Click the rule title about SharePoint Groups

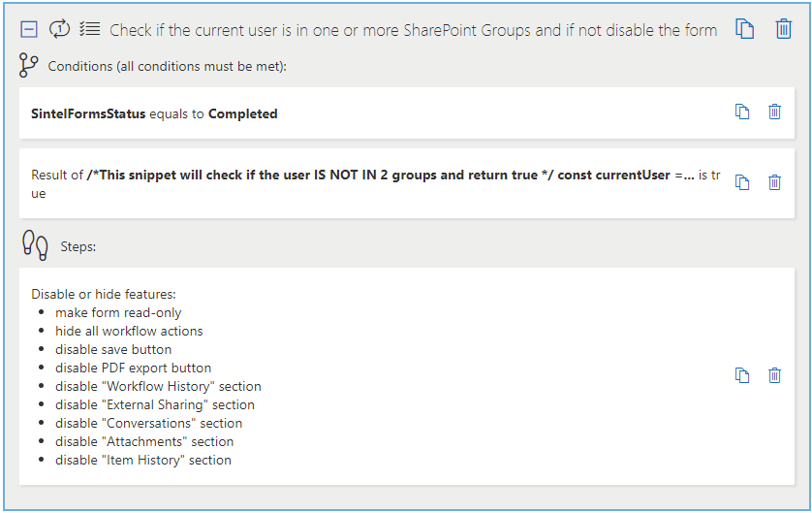[414, 30]
